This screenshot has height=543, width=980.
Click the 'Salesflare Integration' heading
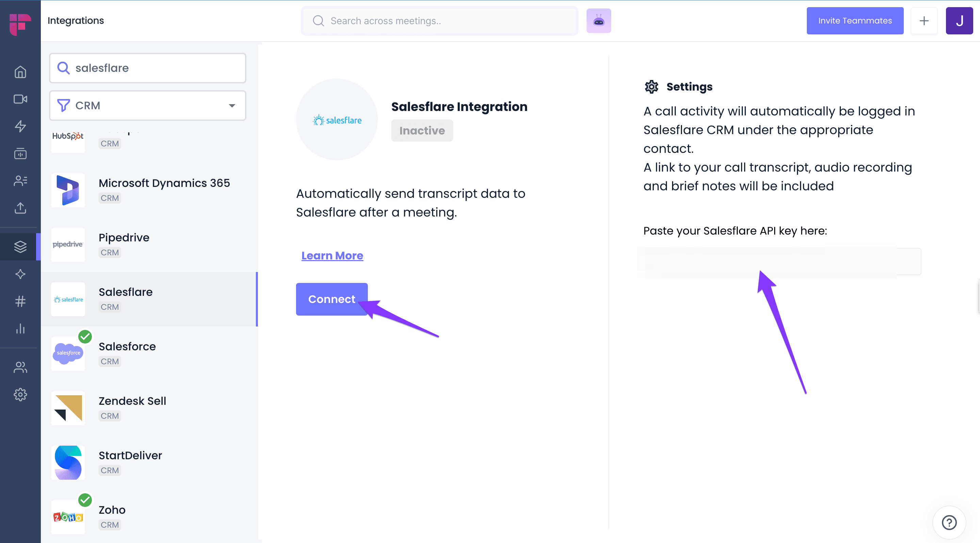click(x=459, y=107)
